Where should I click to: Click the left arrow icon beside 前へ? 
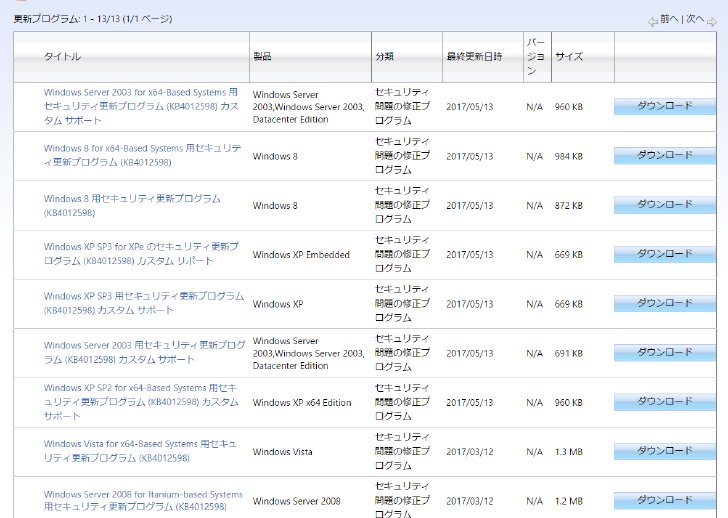[x=652, y=21]
